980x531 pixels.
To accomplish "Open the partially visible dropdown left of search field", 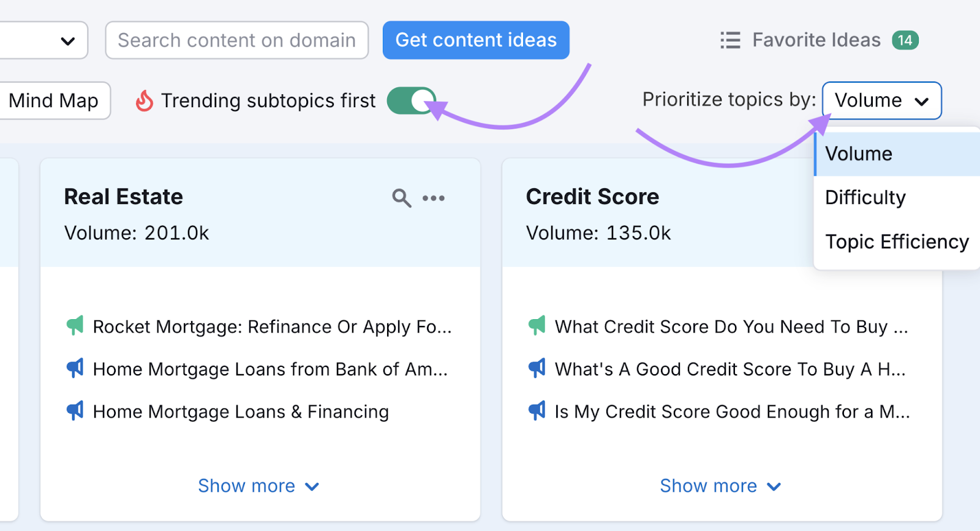I will click(x=44, y=40).
